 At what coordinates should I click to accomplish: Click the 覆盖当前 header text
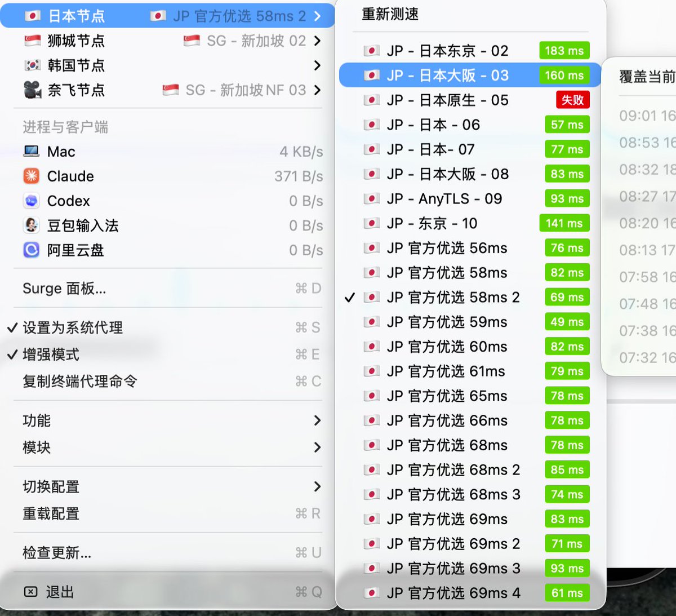coord(647,77)
